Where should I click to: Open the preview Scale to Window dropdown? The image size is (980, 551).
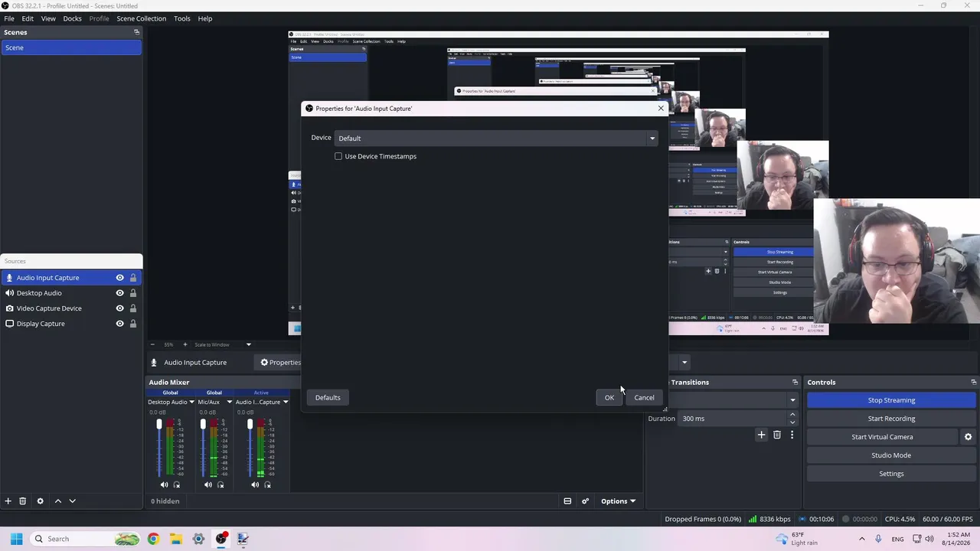[x=222, y=344]
